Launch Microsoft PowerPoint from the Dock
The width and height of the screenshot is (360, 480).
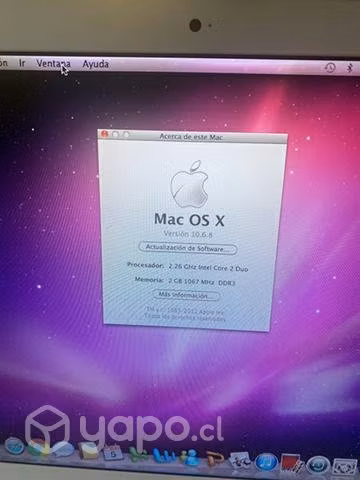tap(215, 460)
